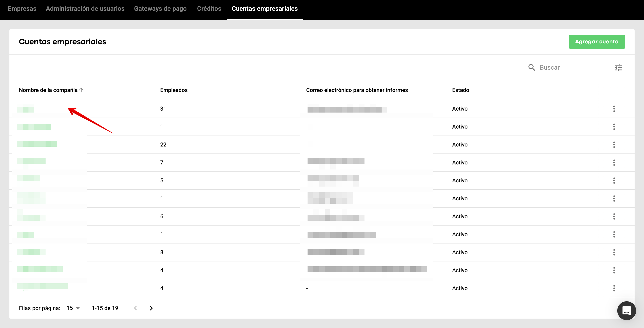Image resolution: width=644 pixels, height=328 pixels.
Task: Open the chat support bubble icon
Action: [626, 310]
